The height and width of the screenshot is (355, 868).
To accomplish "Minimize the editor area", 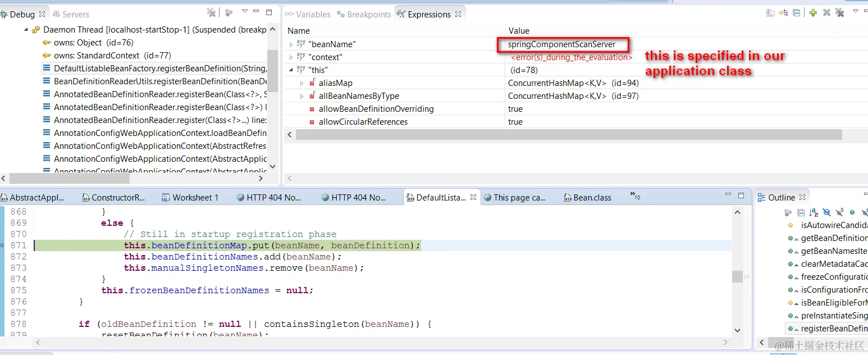I will tap(728, 195).
